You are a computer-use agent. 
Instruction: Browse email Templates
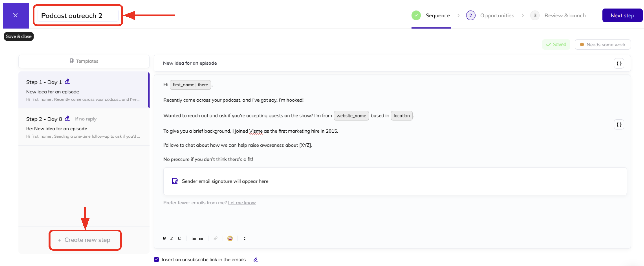coord(84,61)
